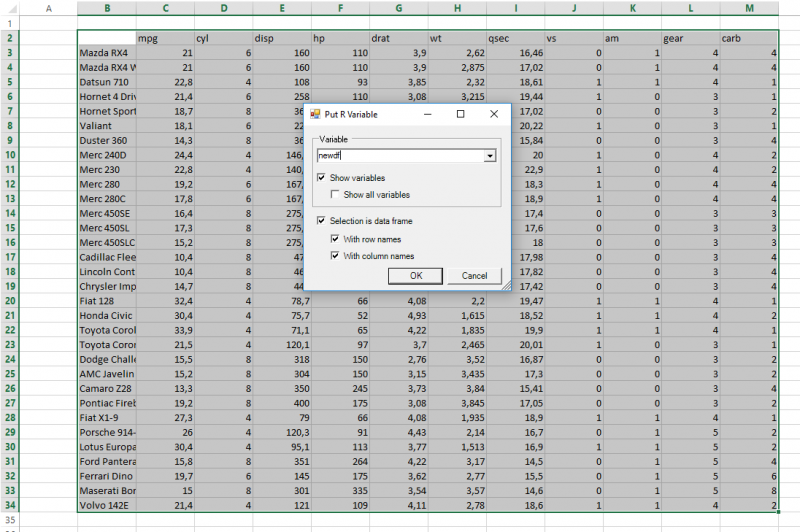Uncheck the With column names option
The image size is (800, 532).
(x=335, y=256)
